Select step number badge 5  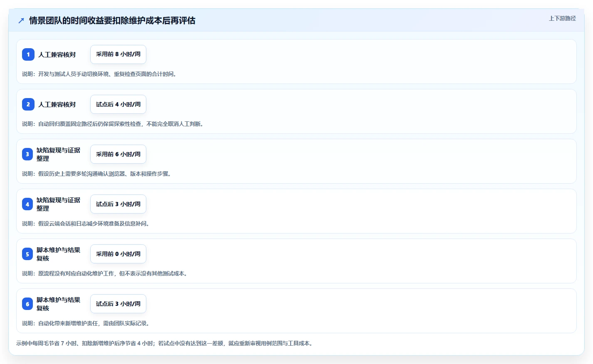[27, 254]
